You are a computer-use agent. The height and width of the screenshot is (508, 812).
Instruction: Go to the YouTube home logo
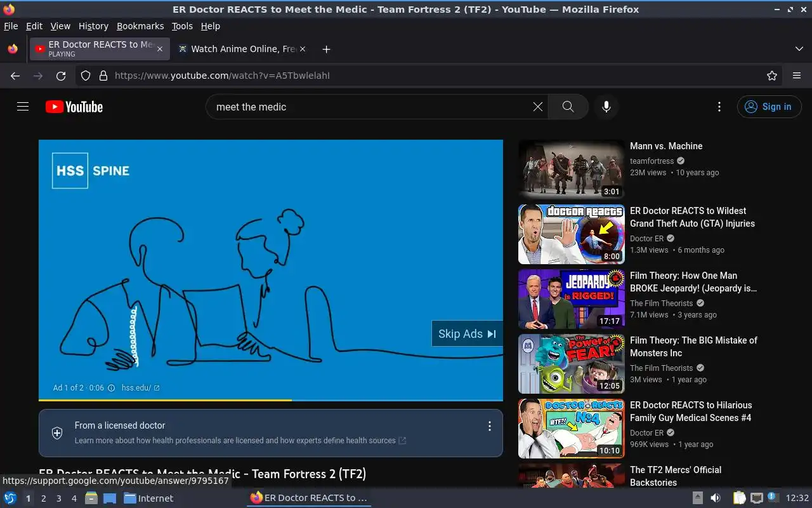pos(74,107)
